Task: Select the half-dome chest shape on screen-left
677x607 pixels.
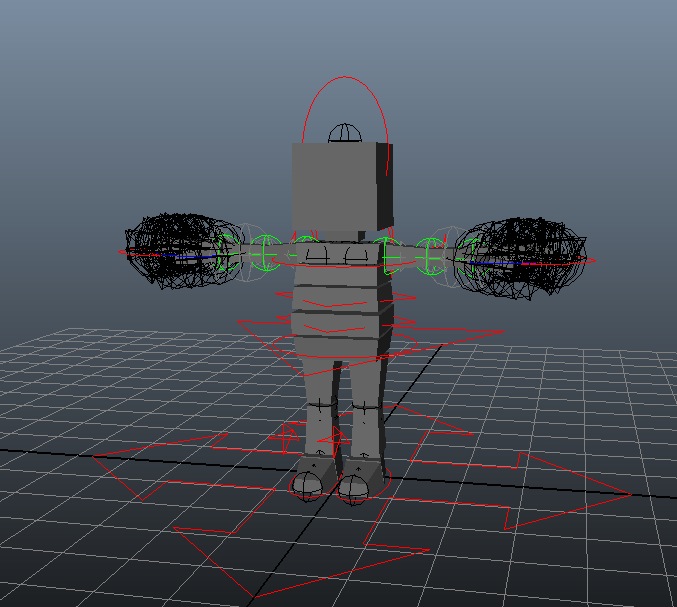Action: pos(317,254)
